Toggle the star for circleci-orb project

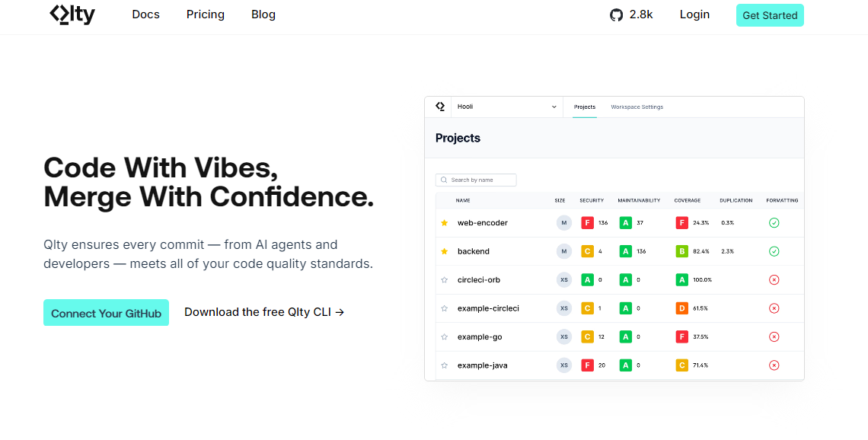(x=445, y=280)
